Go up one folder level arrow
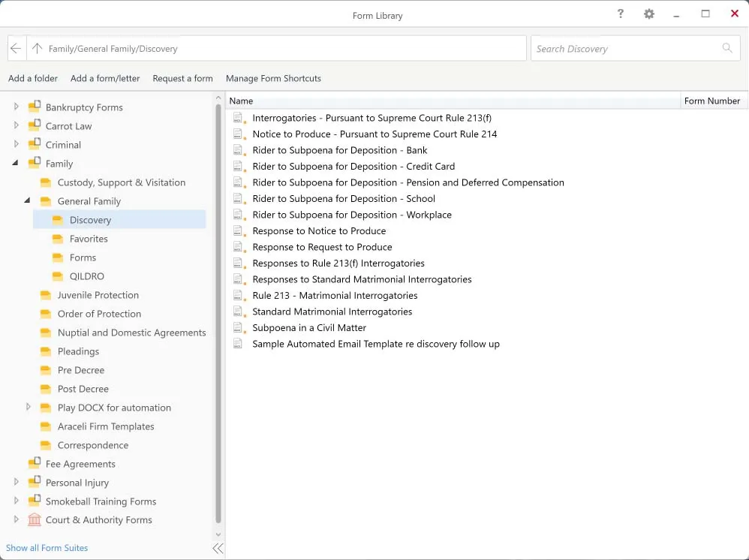 (x=38, y=48)
